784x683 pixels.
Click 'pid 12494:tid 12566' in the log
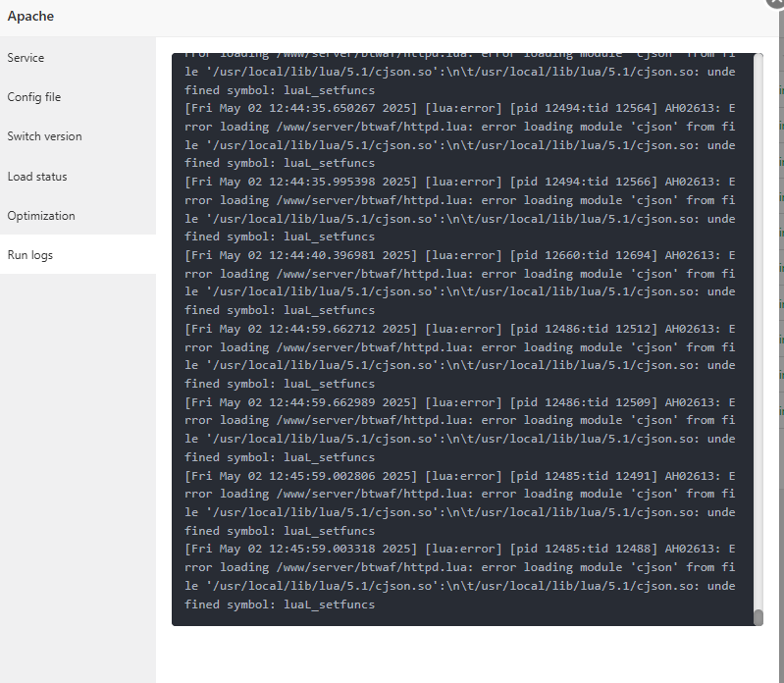point(583,182)
